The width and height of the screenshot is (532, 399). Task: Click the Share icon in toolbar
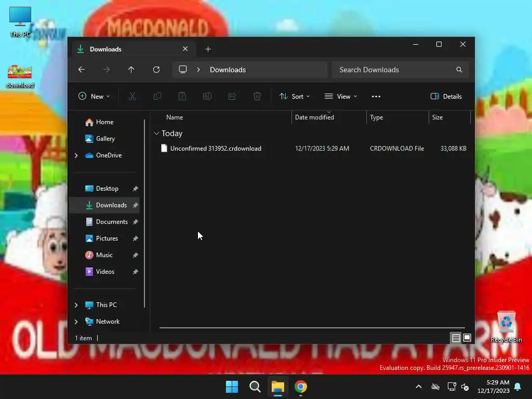coord(232,96)
